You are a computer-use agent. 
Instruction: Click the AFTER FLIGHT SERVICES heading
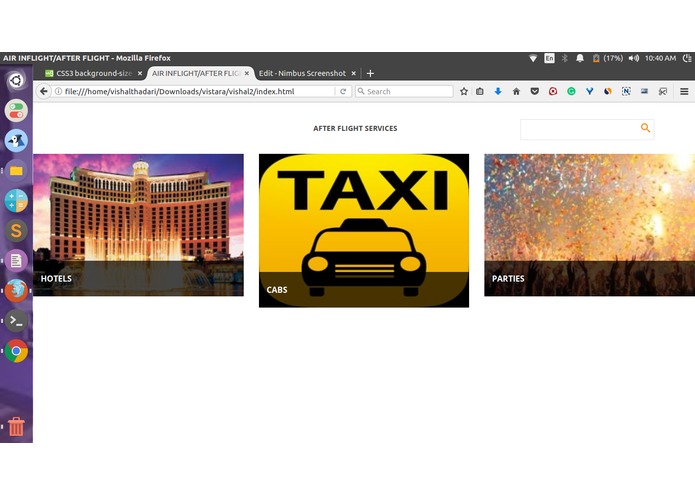(x=355, y=128)
